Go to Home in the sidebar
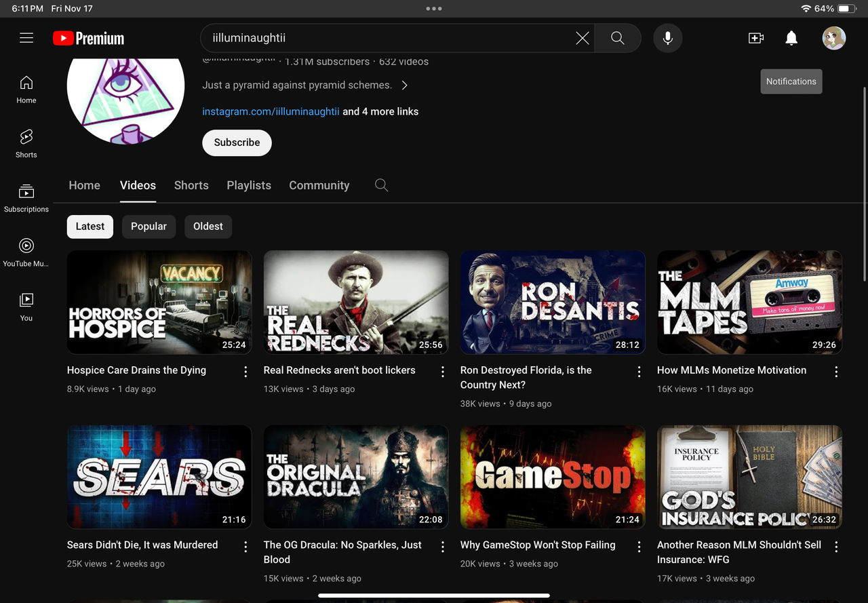This screenshot has width=868, height=603. pos(26,90)
